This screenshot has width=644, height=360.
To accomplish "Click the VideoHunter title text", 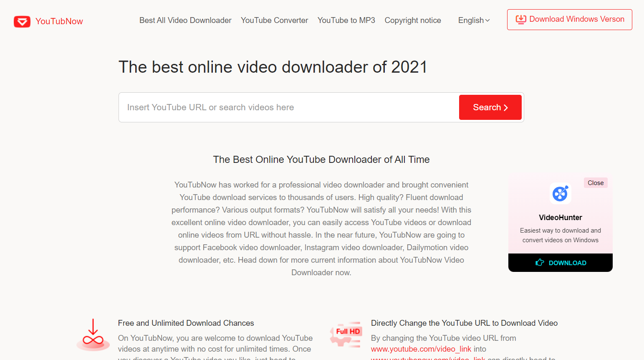I will 561,218.
